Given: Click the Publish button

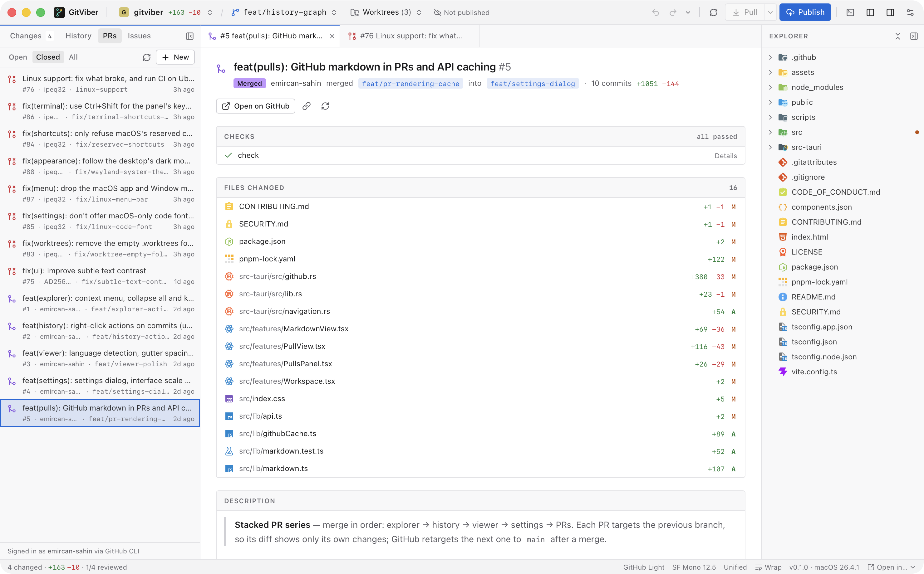Looking at the screenshot, I should click(x=805, y=12).
